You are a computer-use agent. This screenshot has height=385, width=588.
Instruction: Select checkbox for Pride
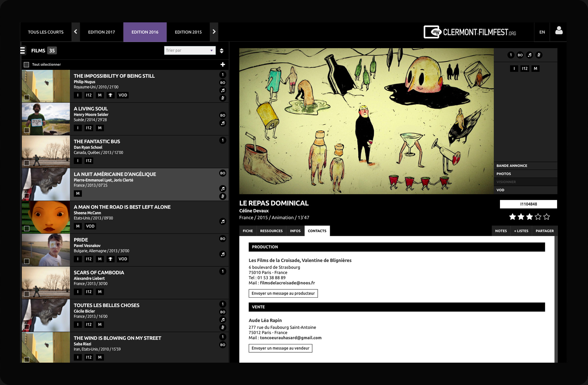point(27,261)
